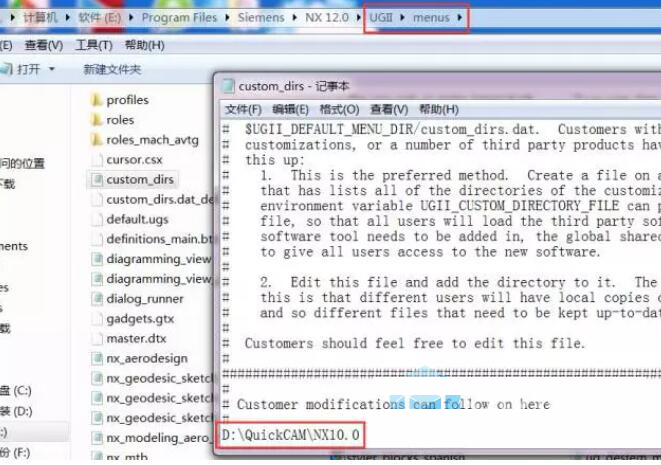Open the roles folder
The image size is (661, 465).
pyautogui.click(x=119, y=120)
